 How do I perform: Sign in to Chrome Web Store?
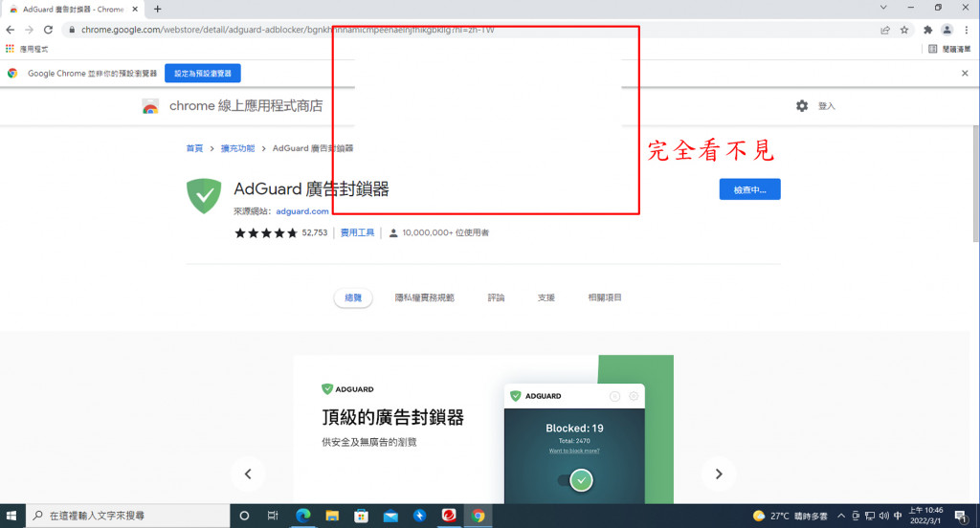pos(826,106)
